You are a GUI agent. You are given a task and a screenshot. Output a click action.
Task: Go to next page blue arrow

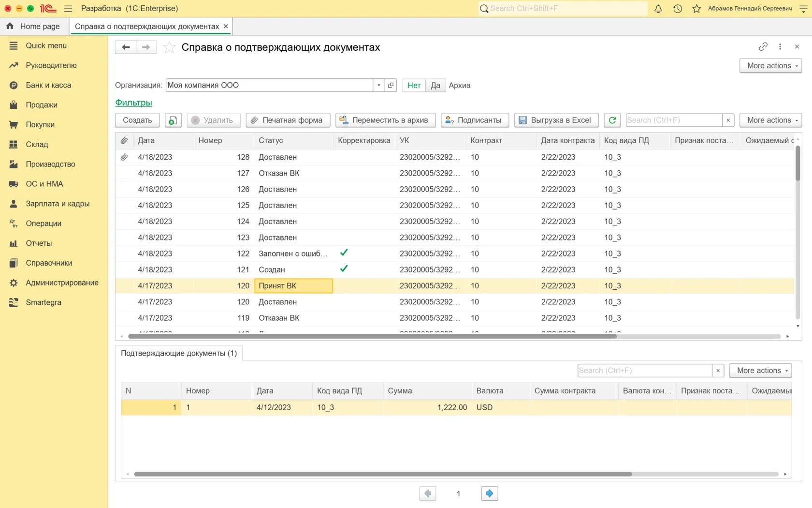coord(489,493)
